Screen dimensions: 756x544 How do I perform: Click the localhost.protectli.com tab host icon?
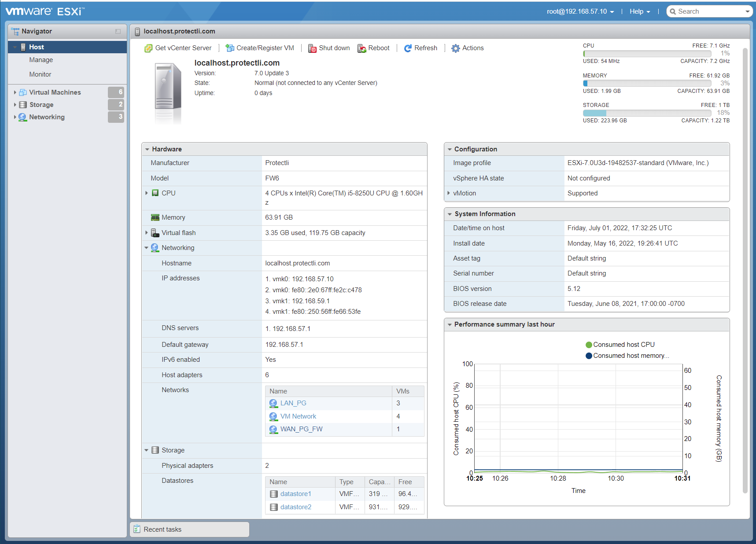coord(137,32)
